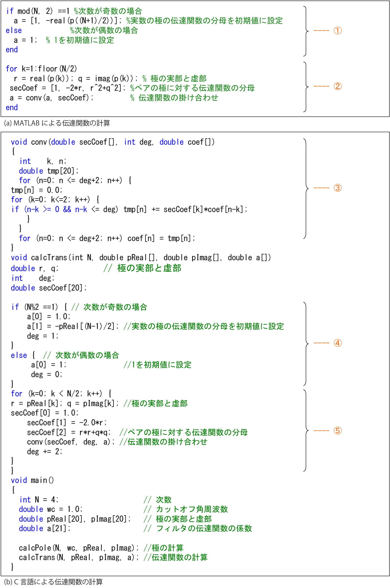This screenshot has width=390, height=588.
Task: Click the "void conv" function declaration
Action: coord(113,142)
